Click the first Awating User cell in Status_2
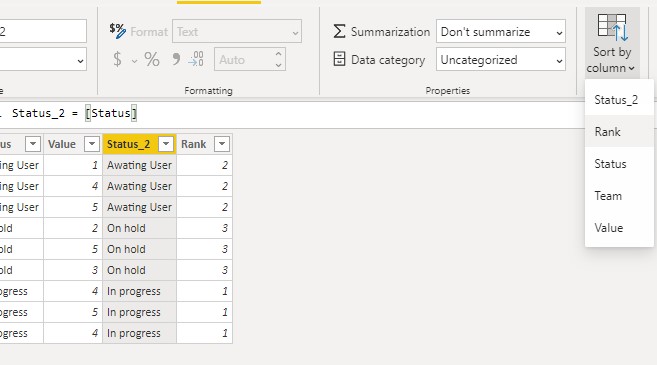The width and height of the screenshot is (657, 365). pyautogui.click(x=140, y=165)
